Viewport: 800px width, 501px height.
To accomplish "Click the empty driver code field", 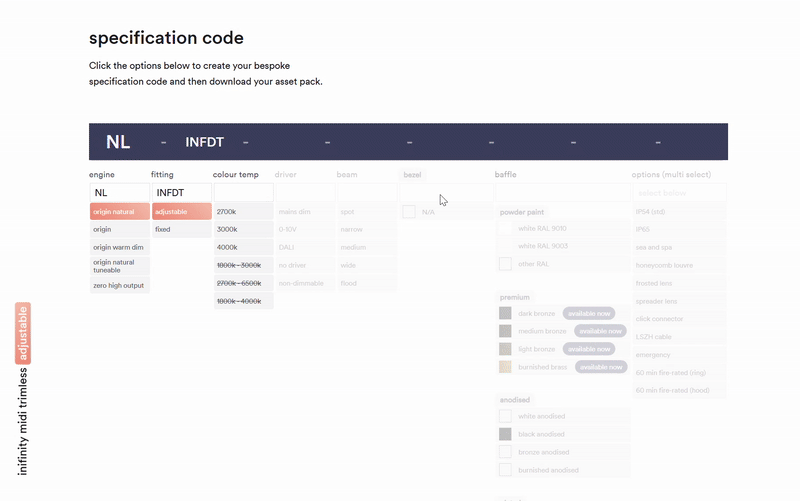I will tap(305, 192).
